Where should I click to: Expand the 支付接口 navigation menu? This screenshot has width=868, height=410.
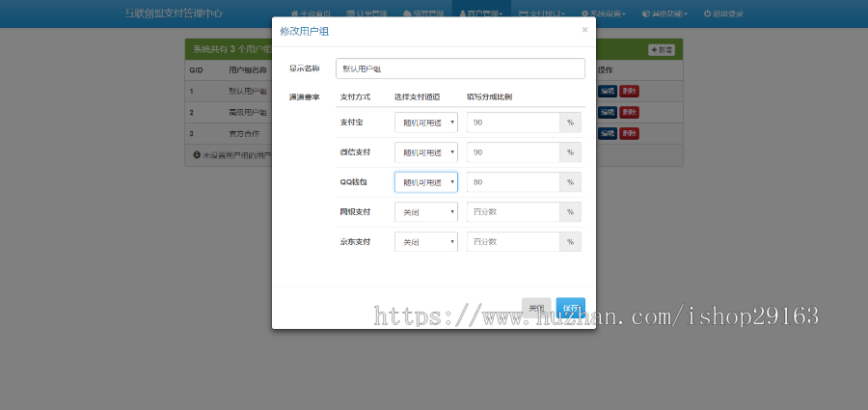point(542,14)
